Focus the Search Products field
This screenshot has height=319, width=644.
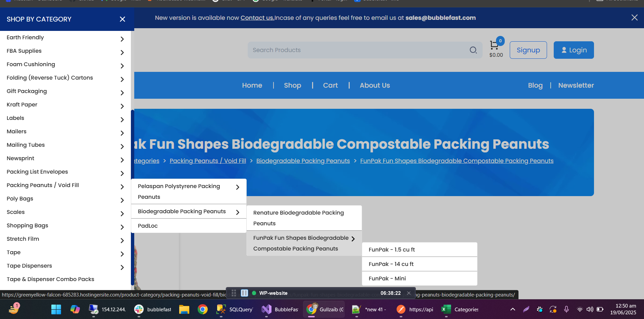tap(359, 50)
